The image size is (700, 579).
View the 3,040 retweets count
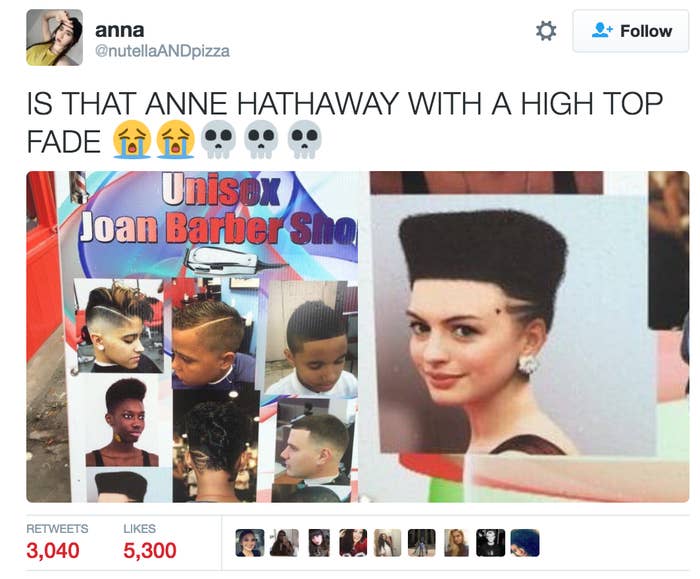53,550
